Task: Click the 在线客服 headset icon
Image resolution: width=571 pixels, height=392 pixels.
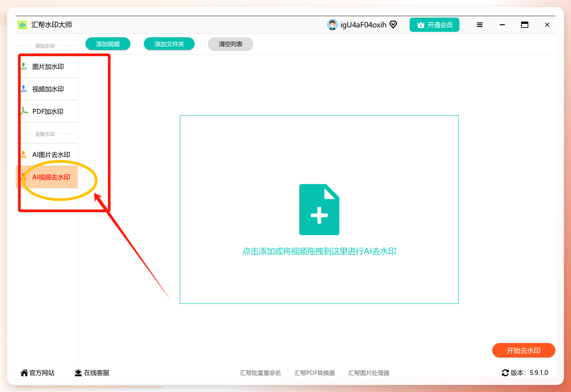Action: tap(78, 373)
